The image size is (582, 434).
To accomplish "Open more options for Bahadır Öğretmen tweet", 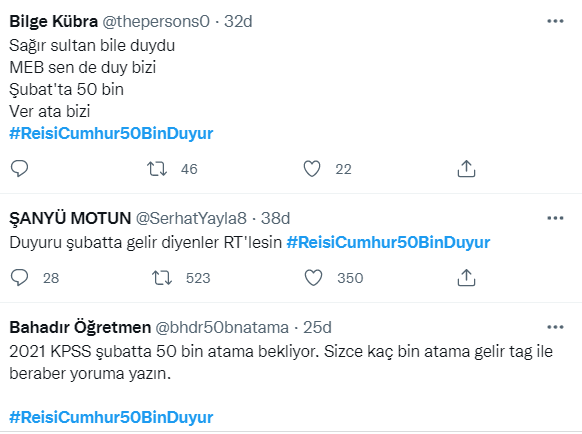I will click(x=555, y=327).
